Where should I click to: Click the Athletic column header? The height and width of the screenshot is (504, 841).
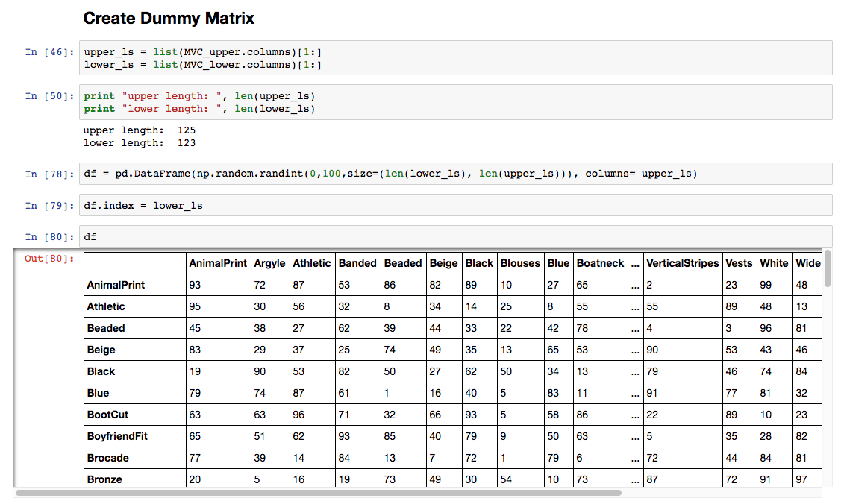[312, 263]
